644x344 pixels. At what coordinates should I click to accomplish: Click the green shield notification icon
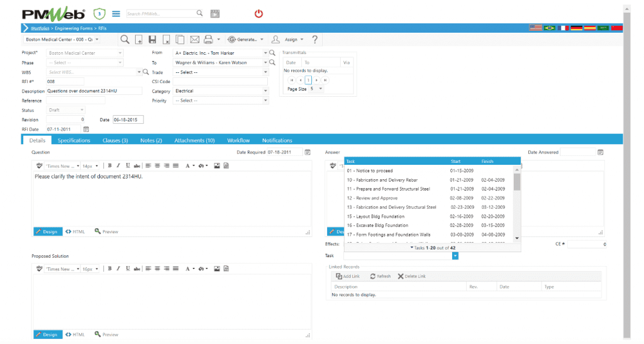click(x=99, y=14)
